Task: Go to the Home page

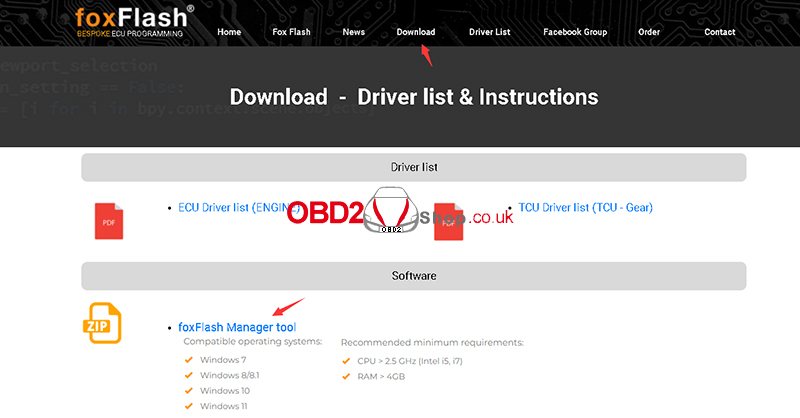Action: pyautogui.click(x=229, y=32)
